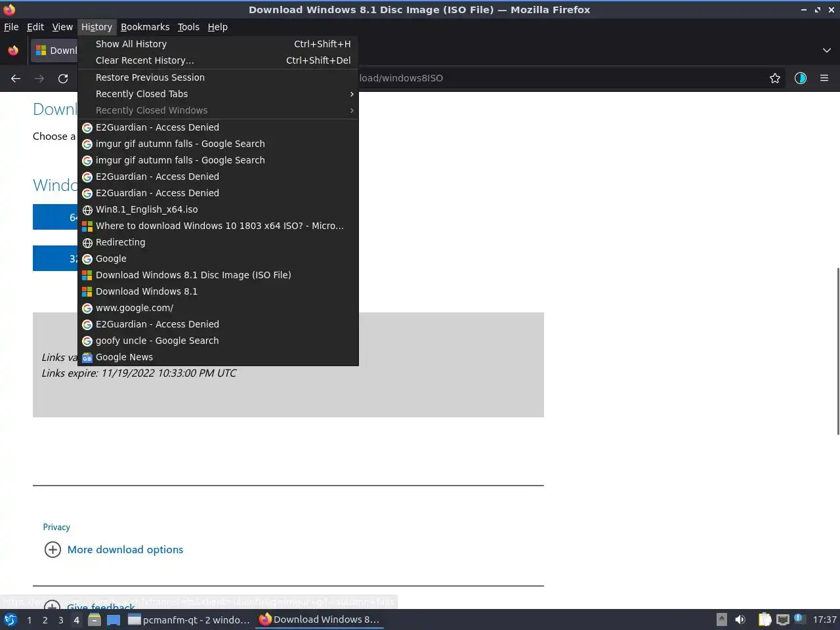Open the Bookmarks menu
840x630 pixels.
pyautogui.click(x=145, y=27)
